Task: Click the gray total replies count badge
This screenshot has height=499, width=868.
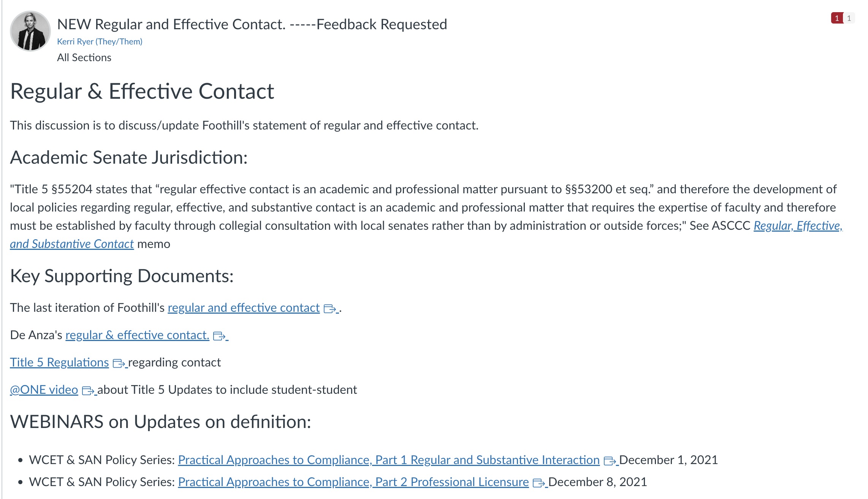Action: click(849, 18)
